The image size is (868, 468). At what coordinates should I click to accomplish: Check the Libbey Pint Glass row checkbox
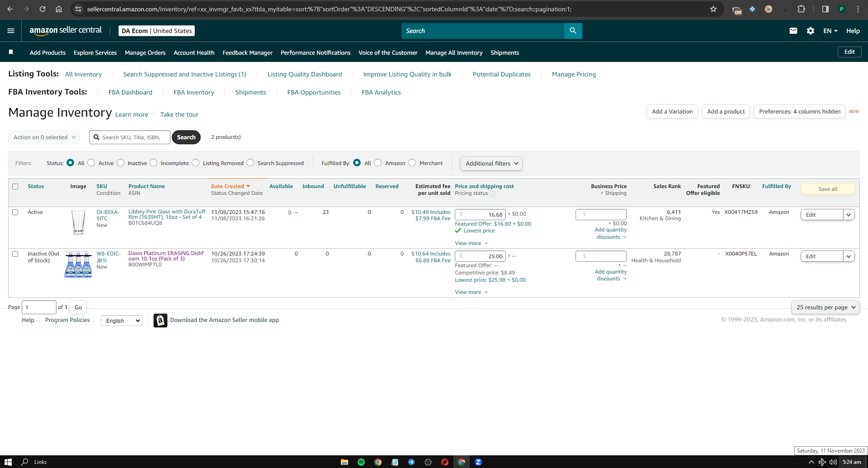[15, 212]
